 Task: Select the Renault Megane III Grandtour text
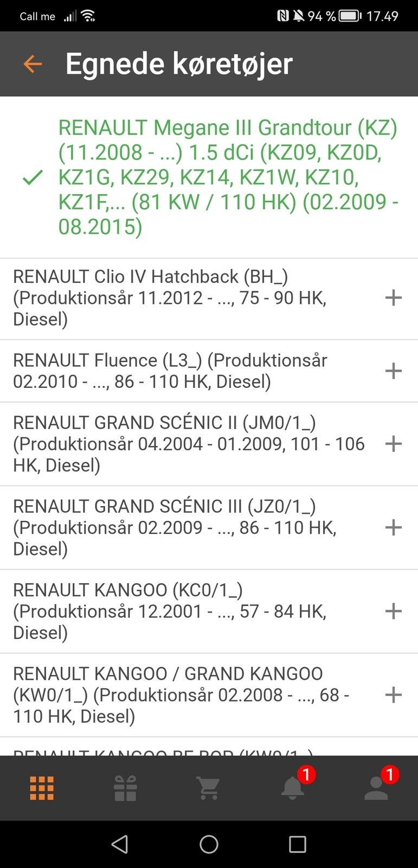pos(228,177)
